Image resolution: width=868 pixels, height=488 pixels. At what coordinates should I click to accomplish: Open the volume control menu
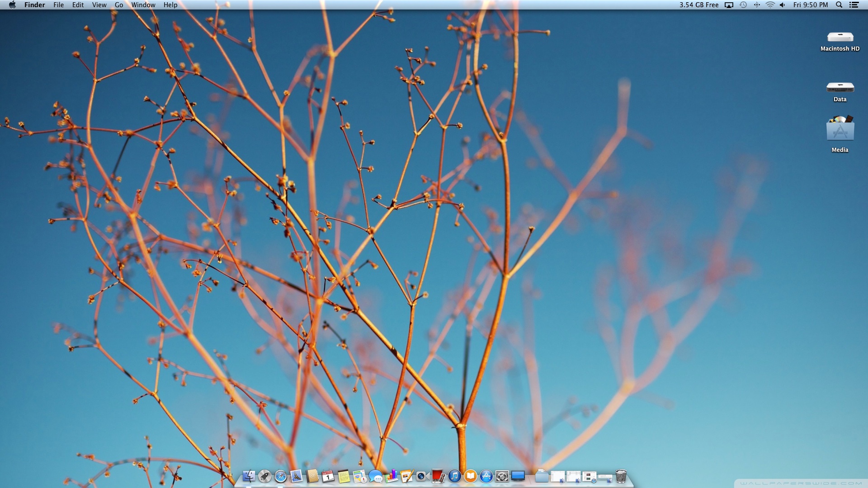tap(783, 5)
